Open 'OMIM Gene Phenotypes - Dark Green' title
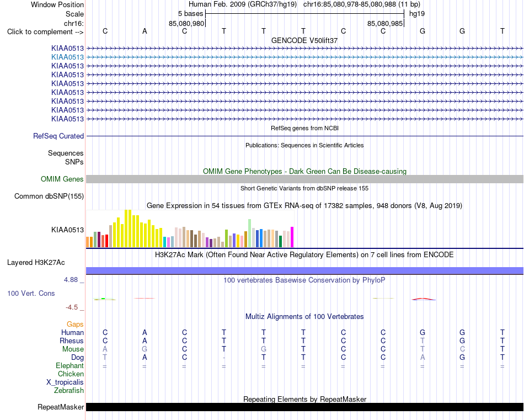The width and height of the screenshot is (524, 420). point(304,171)
